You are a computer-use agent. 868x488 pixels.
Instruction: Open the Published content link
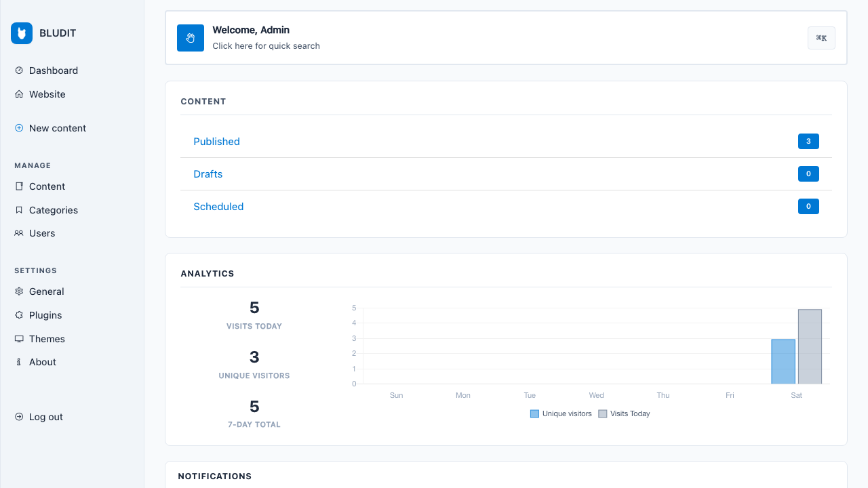pyautogui.click(x=216, y=142)
